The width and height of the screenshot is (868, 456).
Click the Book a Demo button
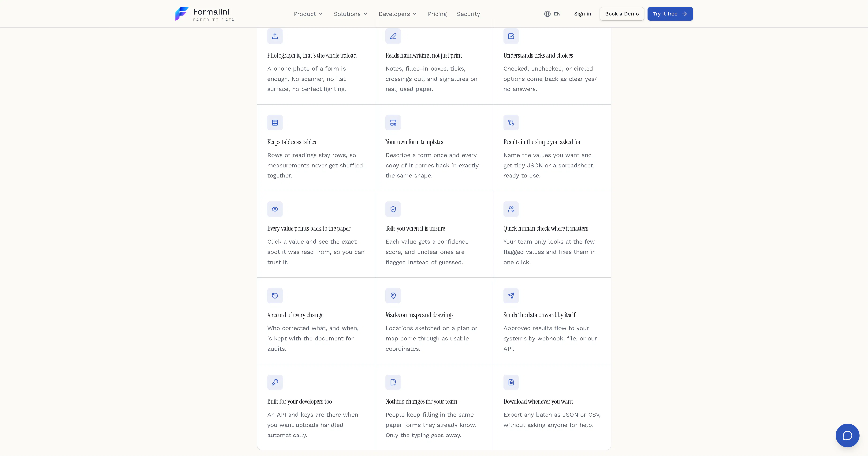coord(622,14)
